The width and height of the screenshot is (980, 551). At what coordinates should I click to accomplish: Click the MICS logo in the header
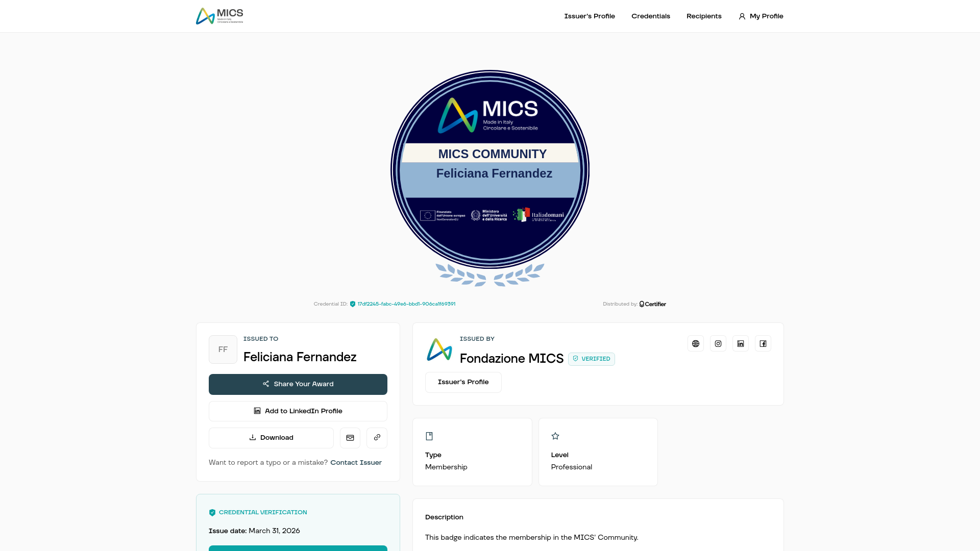(x=219, y=16)
